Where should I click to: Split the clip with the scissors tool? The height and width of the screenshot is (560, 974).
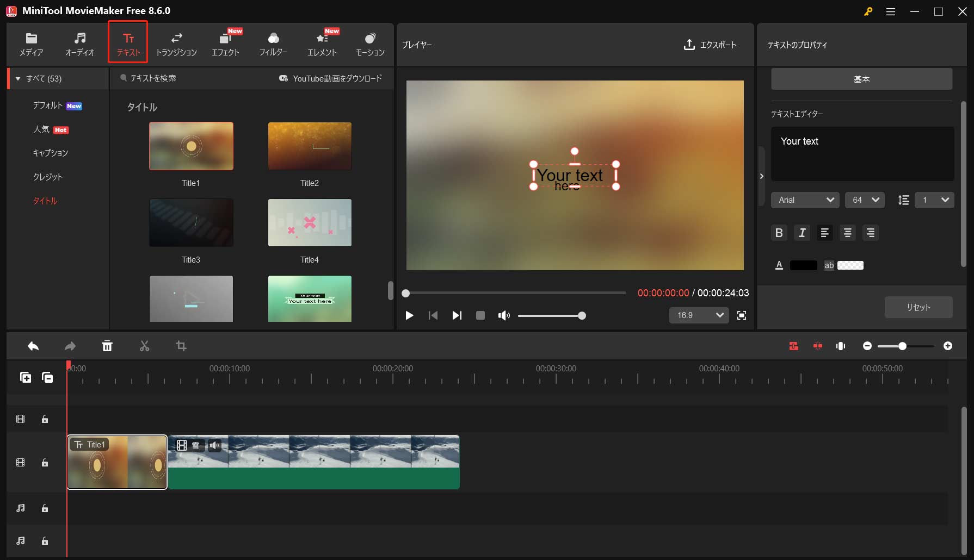[x=144, y=346]
